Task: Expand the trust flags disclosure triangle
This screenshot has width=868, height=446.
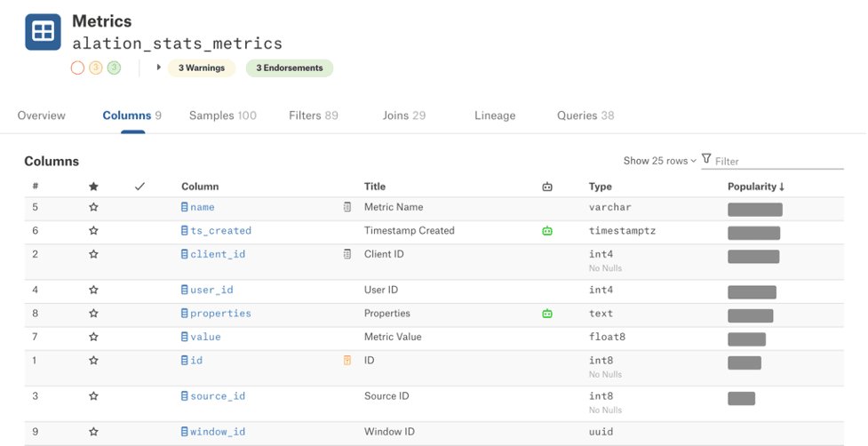Action: [x=158, y=68]
